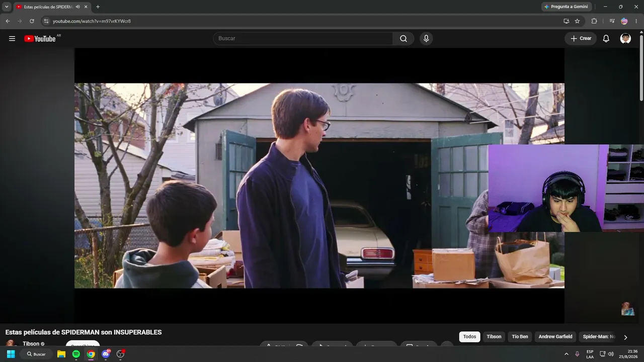Open Discord from the taskbar
This screenshot has width=644, height=362.
[106, 354]
